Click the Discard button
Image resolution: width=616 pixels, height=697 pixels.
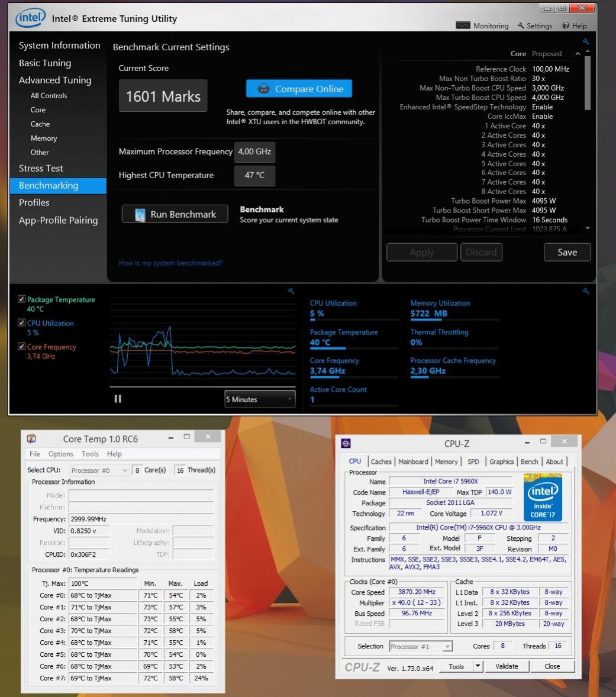point(481,252)
